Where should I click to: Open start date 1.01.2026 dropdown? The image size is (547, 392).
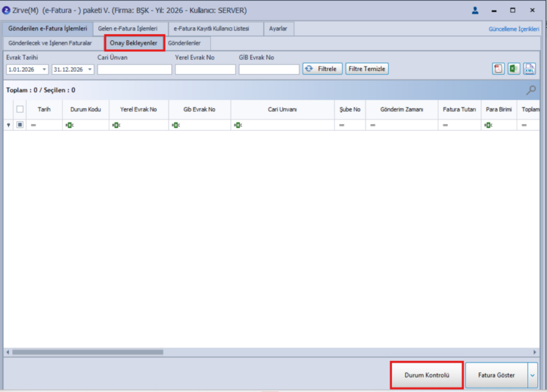coord(44,69)
